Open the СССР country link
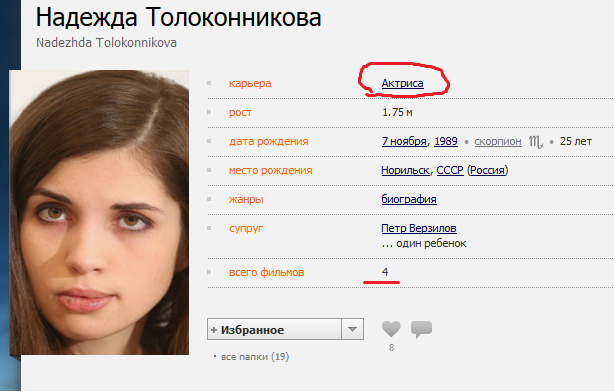614x392 pixels. 450,170
